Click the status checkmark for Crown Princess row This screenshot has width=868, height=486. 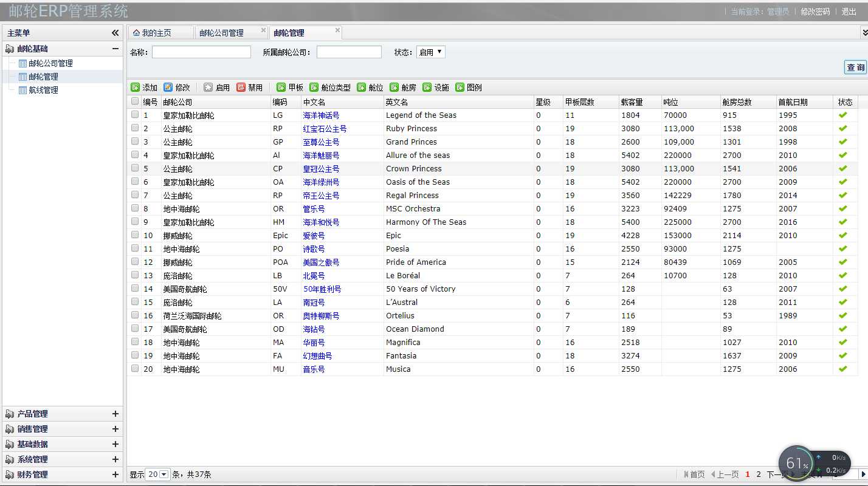pyautogui.click(x=842, y=168)
